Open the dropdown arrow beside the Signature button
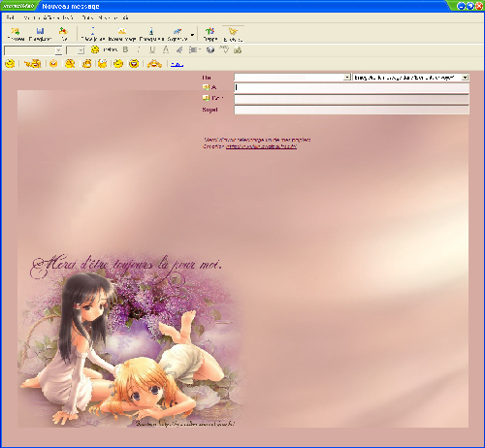This screenshot has height=448, width=485. point(192,35)
